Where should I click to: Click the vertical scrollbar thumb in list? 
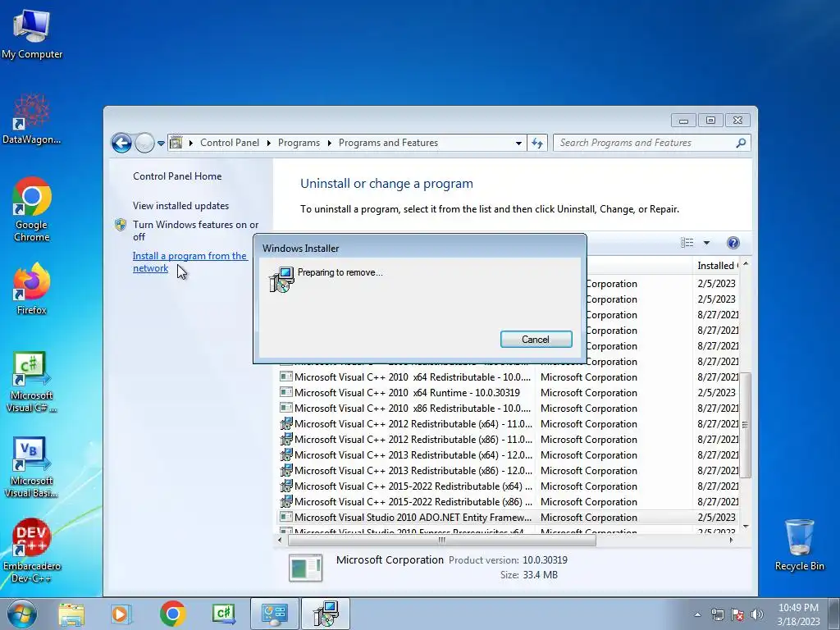point(745,424)
